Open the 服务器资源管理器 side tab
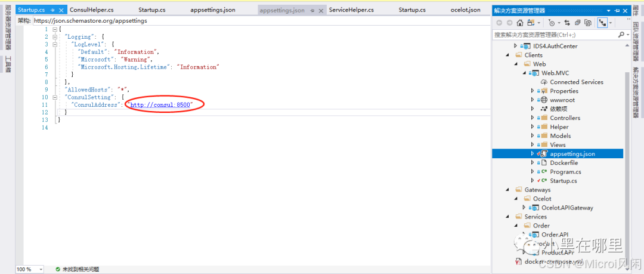The image size is (644, 274). (8, 26)
